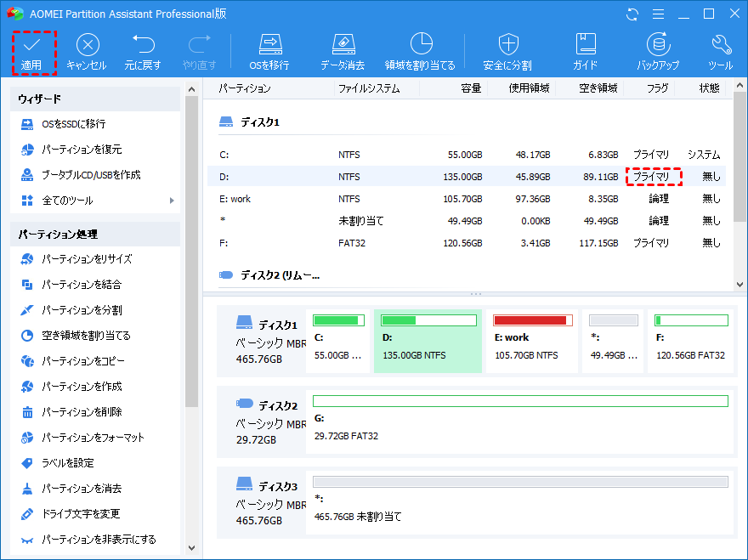Click the partition list scroll down arrow
748x560 pixels.
(x=739, y=285)
